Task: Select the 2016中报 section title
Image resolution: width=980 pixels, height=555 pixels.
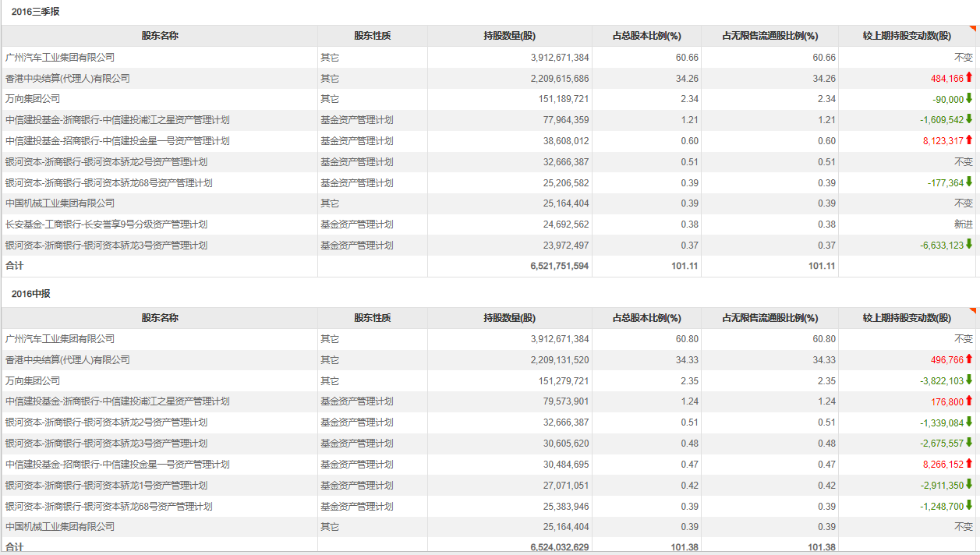Action: click(31, 294)
